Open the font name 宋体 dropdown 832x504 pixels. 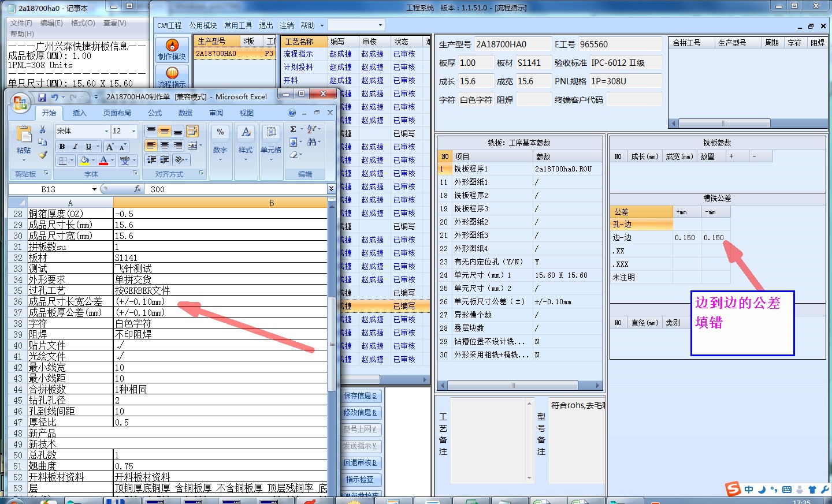[106, 132]
